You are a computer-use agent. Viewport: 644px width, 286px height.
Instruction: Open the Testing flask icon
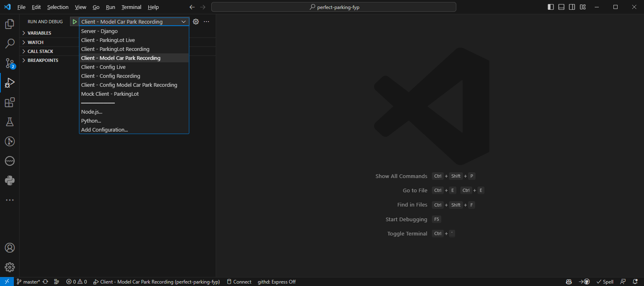(10, 122)
